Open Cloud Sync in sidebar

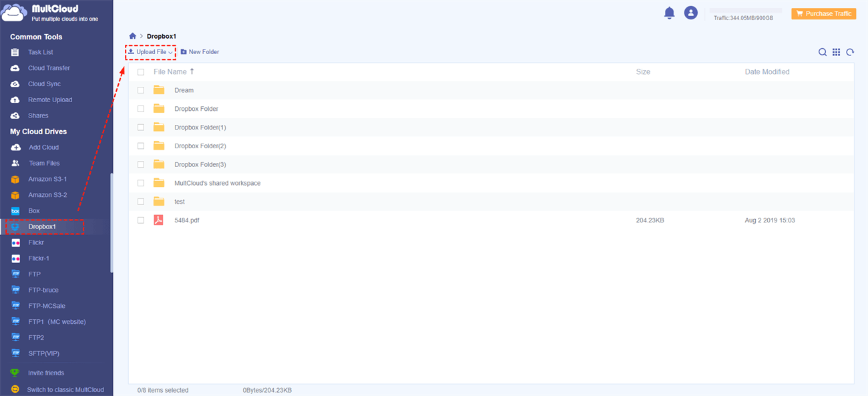pos(44,84)
